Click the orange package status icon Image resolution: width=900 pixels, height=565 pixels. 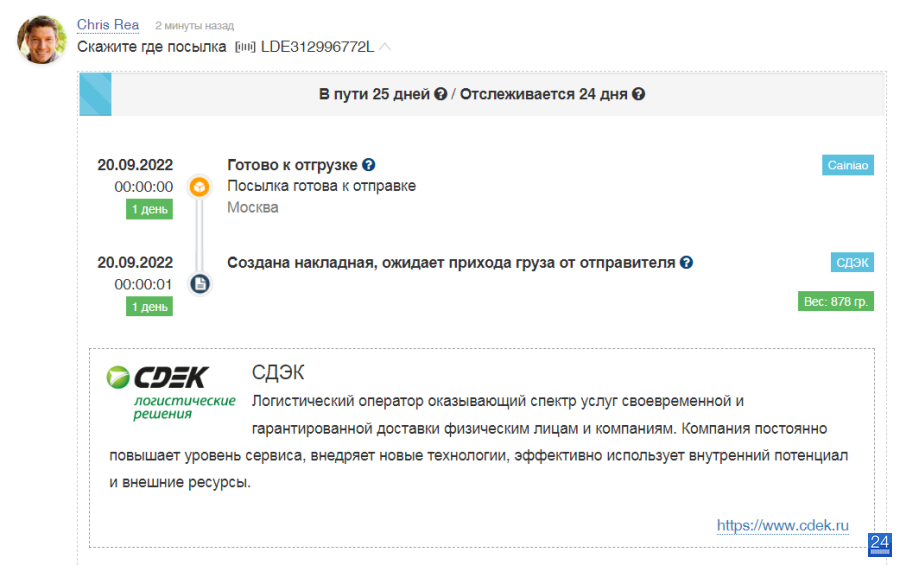200,187
